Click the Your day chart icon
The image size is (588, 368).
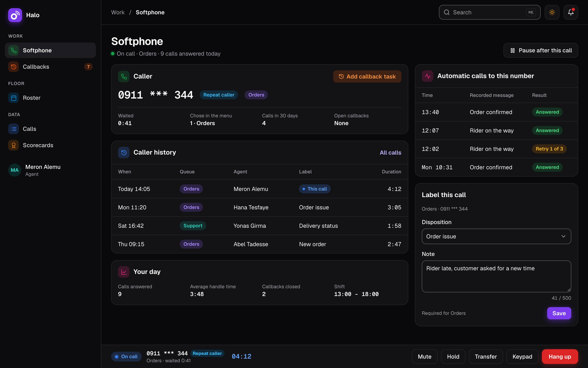coord(124,272)
